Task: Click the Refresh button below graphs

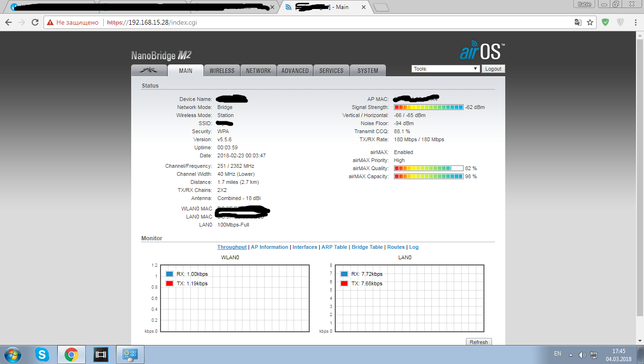Action: click(479, 342)
